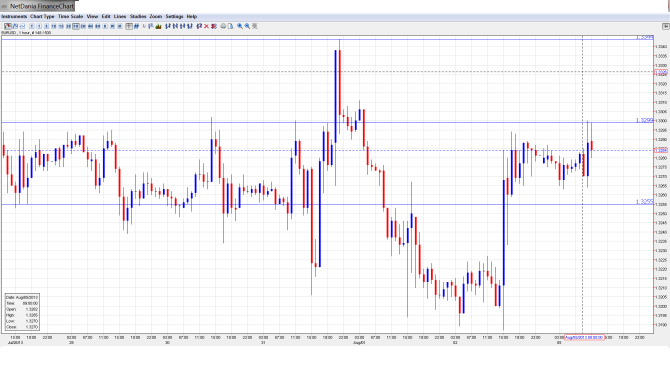This screenshot has height=376, width=670.
Task: Click the print chart icon
Action: point(223,26)
